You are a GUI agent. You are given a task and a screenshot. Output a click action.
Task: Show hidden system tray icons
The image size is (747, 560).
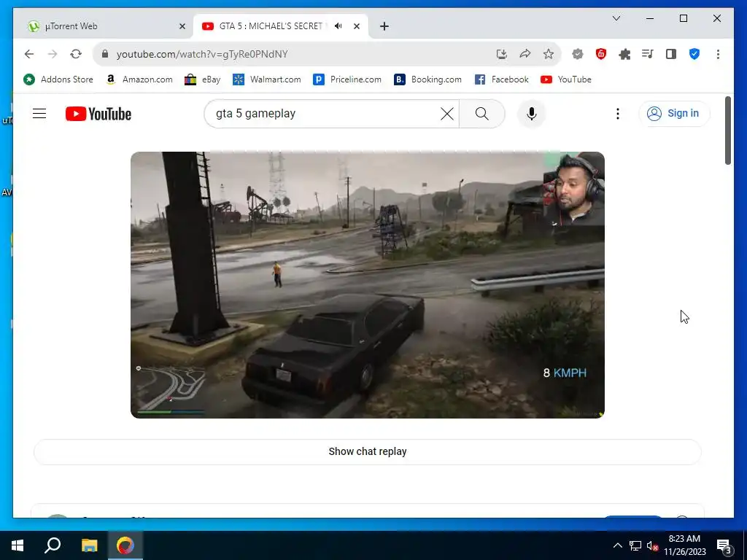click(x=617, y=545)
